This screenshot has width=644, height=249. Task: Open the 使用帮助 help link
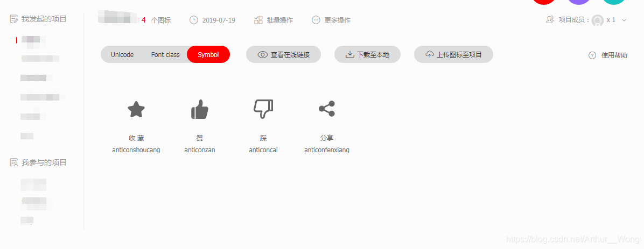pos(614,55)
